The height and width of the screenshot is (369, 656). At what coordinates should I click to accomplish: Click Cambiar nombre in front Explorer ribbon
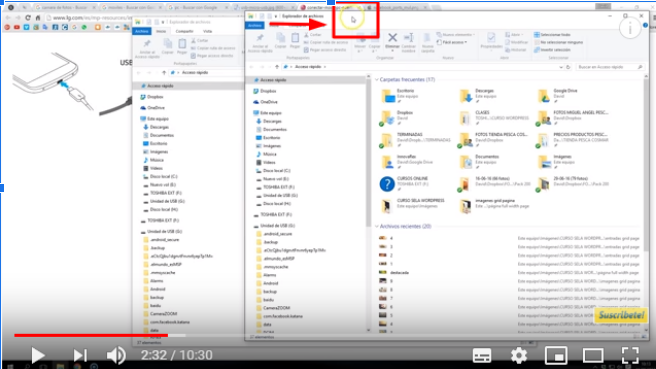408,42
